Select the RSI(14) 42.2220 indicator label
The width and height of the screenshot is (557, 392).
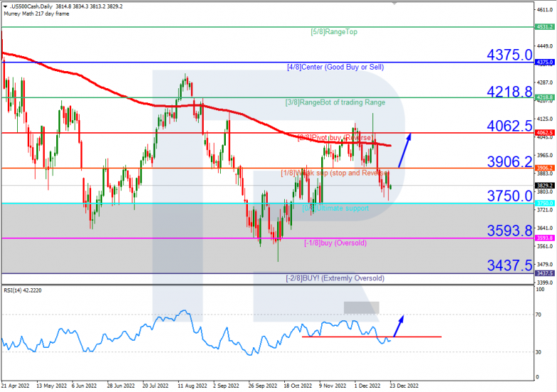(x=23, y=290)
